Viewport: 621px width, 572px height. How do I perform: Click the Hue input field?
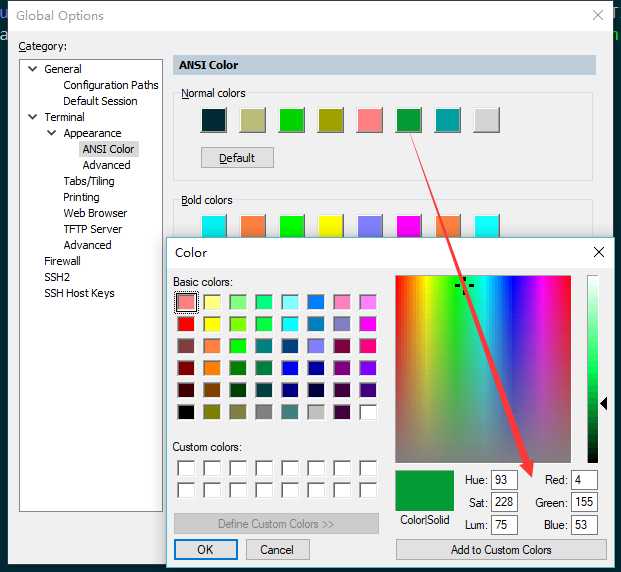504,480
